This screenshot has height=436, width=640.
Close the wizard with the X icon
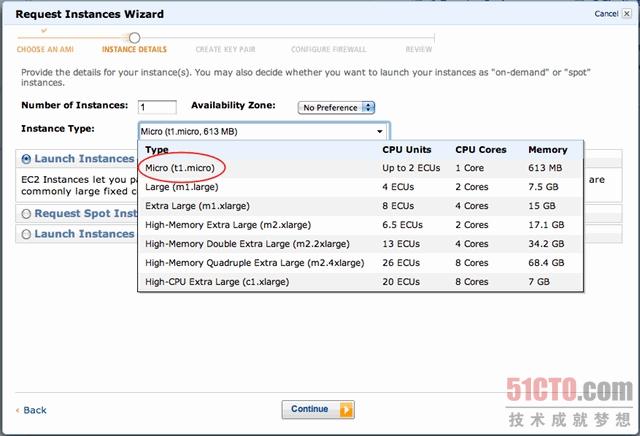(627, 13)
